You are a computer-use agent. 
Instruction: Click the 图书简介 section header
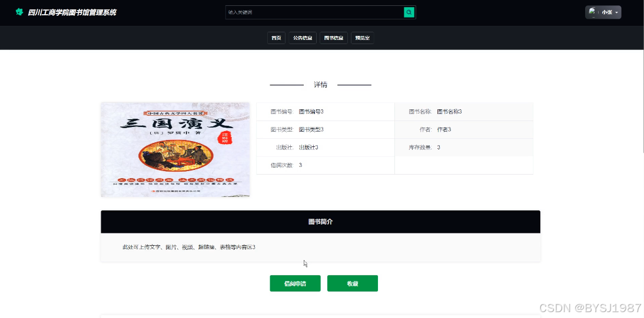(x=320, y=222)
